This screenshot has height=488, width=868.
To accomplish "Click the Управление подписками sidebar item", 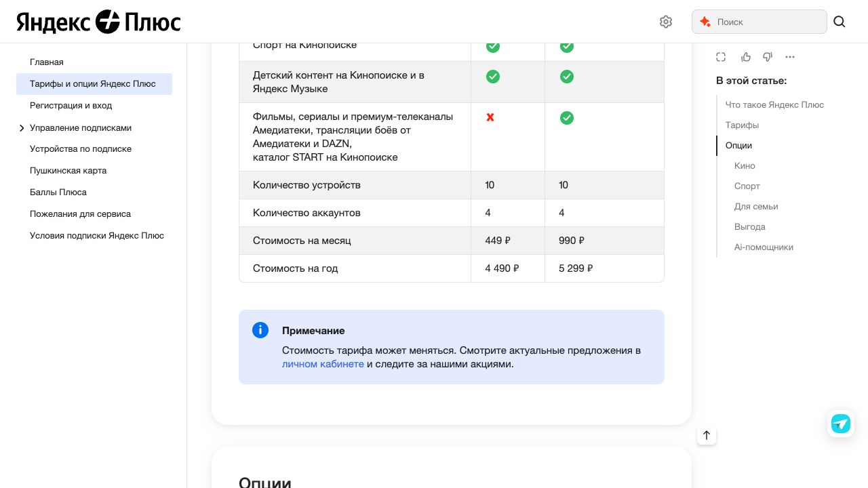I will (x=81, y=128).
